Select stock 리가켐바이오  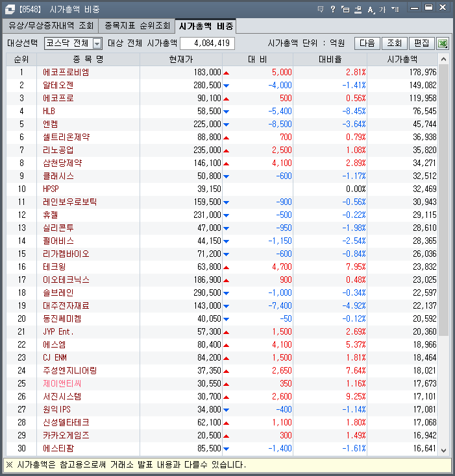click(66, 254)
